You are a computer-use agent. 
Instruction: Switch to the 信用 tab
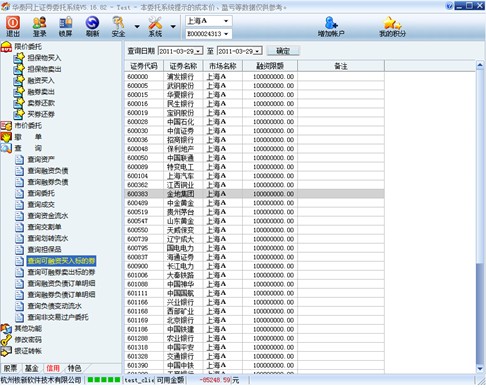(x=53, y=368)
